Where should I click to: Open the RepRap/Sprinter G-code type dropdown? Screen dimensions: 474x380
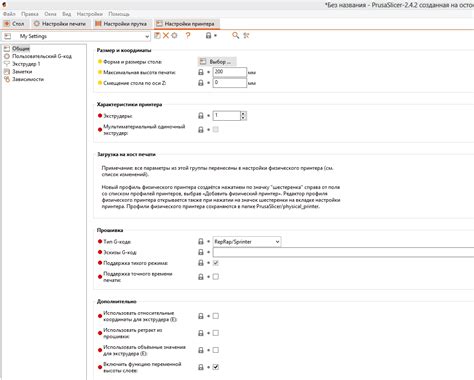pos(247,242)
